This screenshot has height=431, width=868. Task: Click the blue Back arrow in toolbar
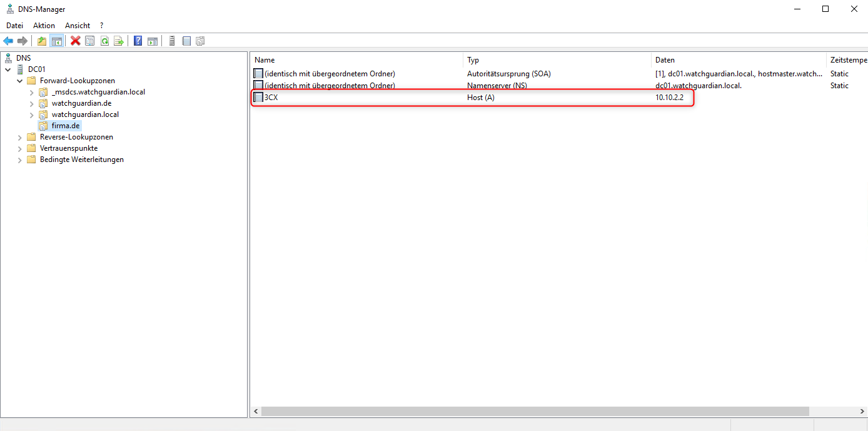[8, 41]
